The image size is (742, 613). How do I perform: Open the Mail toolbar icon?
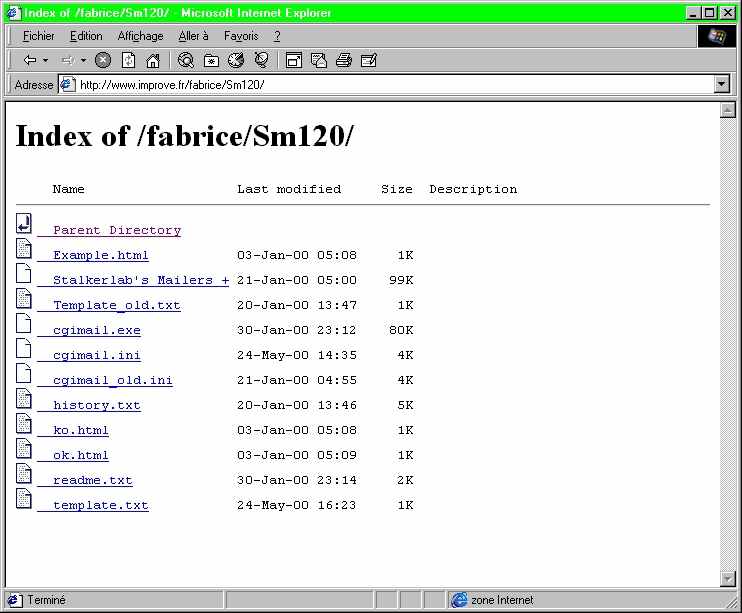pyautogui.click(x=319, y=60)
